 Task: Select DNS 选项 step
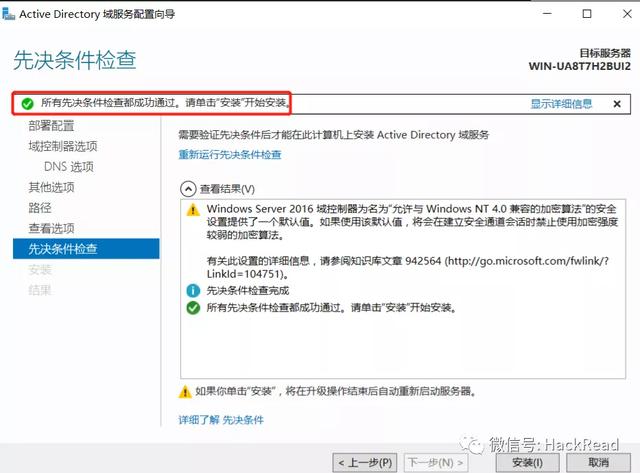[x=69, y=167]
